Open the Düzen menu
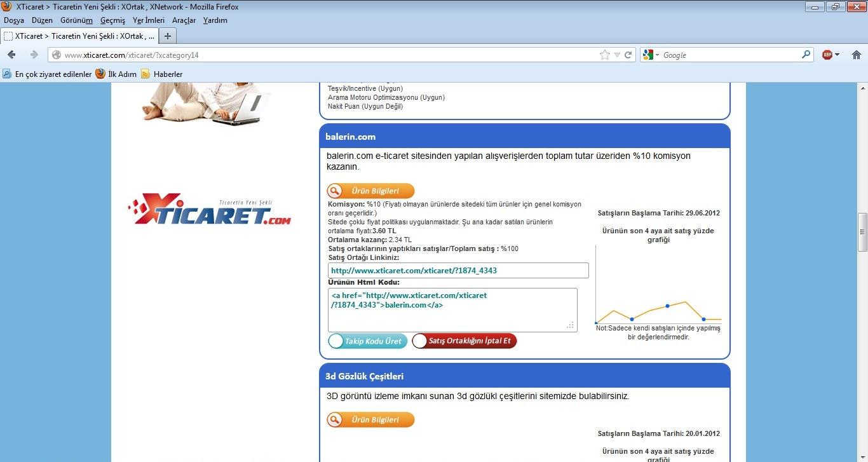868x462 pixels. (x=42, y=20)
